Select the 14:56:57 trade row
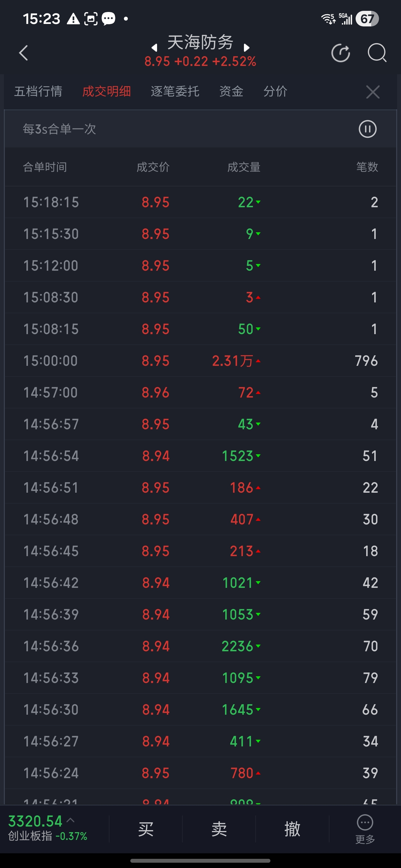This screenshot has width=401, height=868. (x=200, y=424)
